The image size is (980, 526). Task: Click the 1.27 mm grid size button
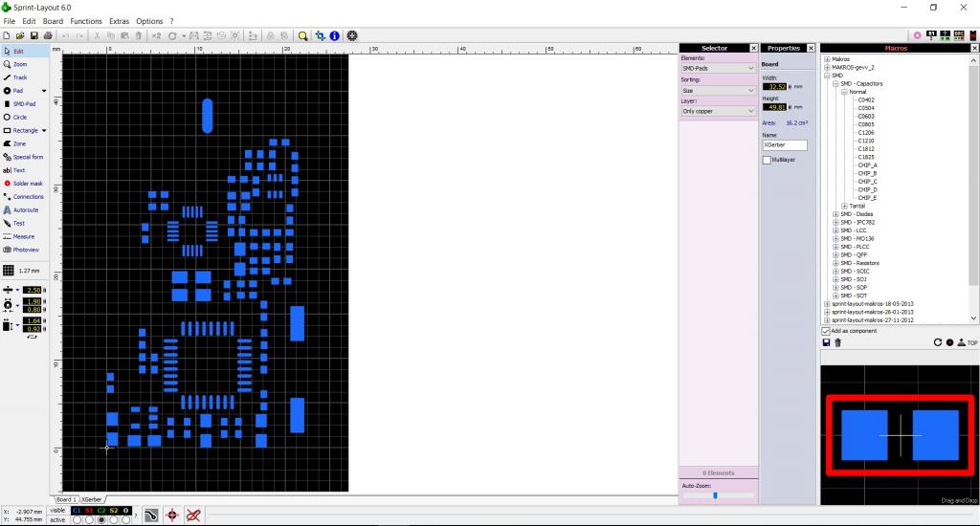pos(22,271)
